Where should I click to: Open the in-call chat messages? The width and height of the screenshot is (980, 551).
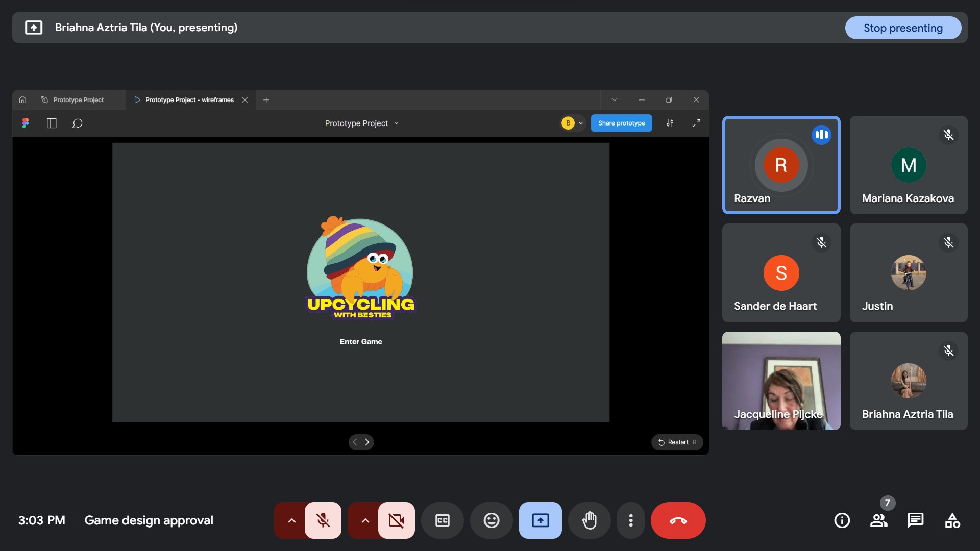[x=915, y=520]
